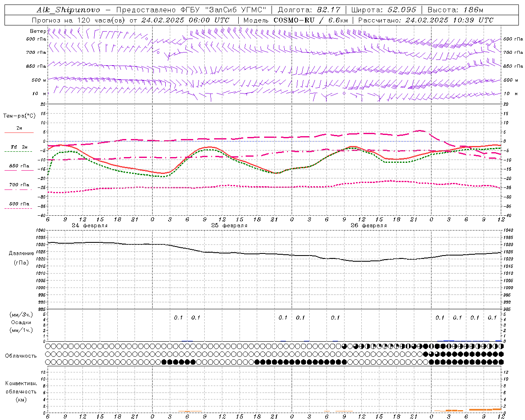Click the model name COSMO-RU / 6.6км

pos(310,20)
